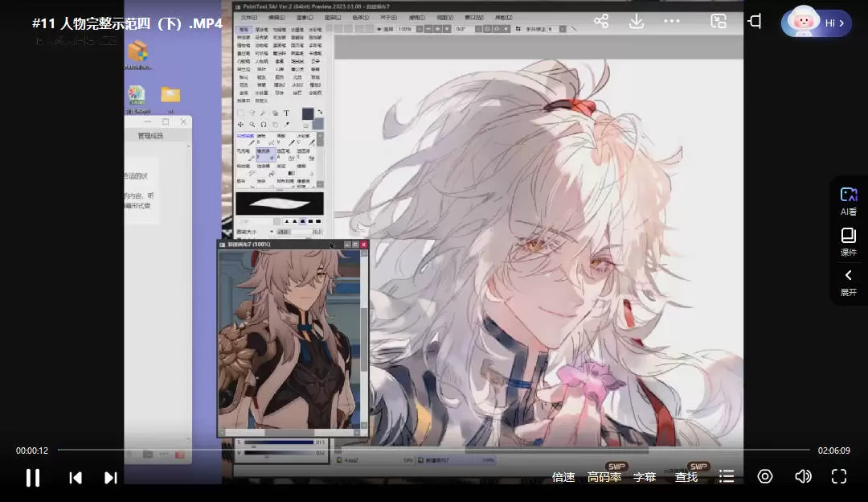Select the Lasso selection tool in SAI
Image resolution: width=868 pixels, height=502 pixels.
pos(252,113)
